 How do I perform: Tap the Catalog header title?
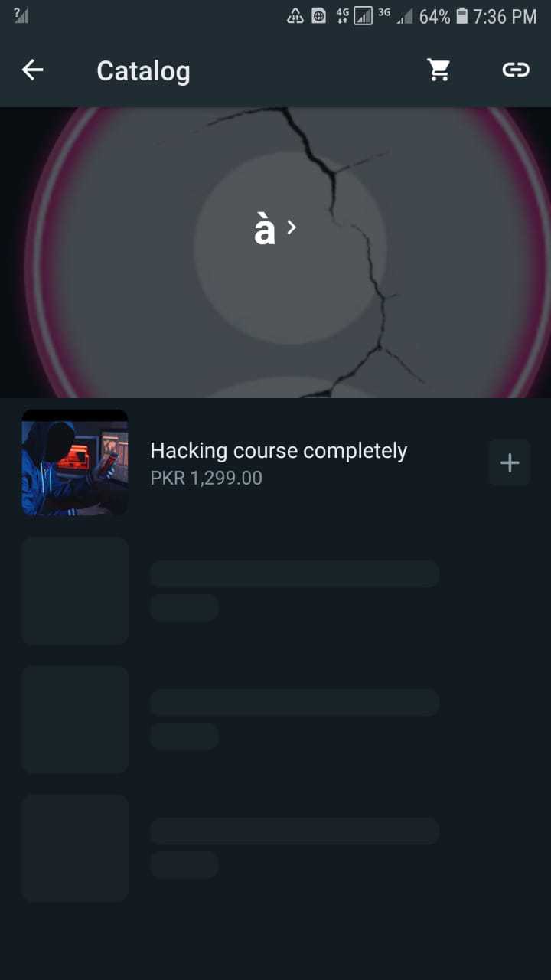click(143, 71)
